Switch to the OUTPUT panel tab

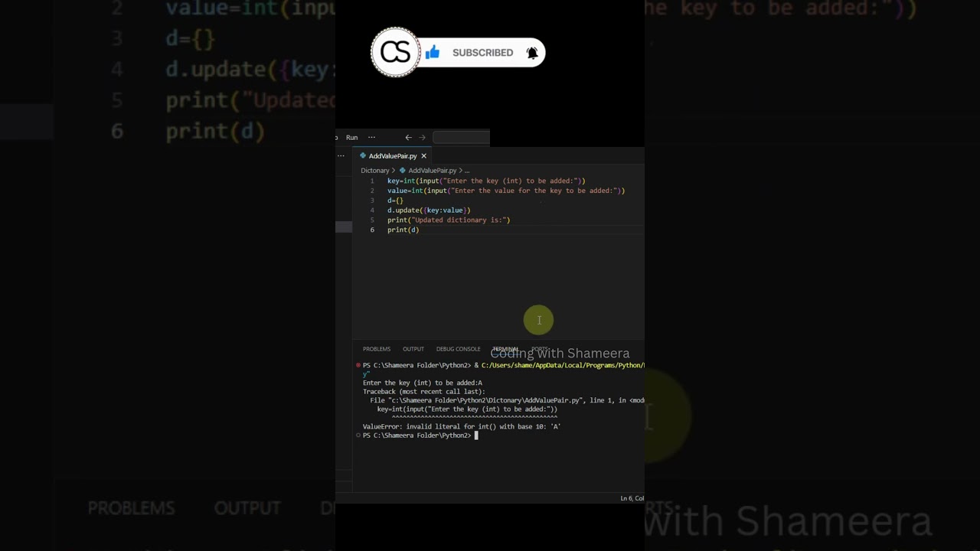click(413, 349)
